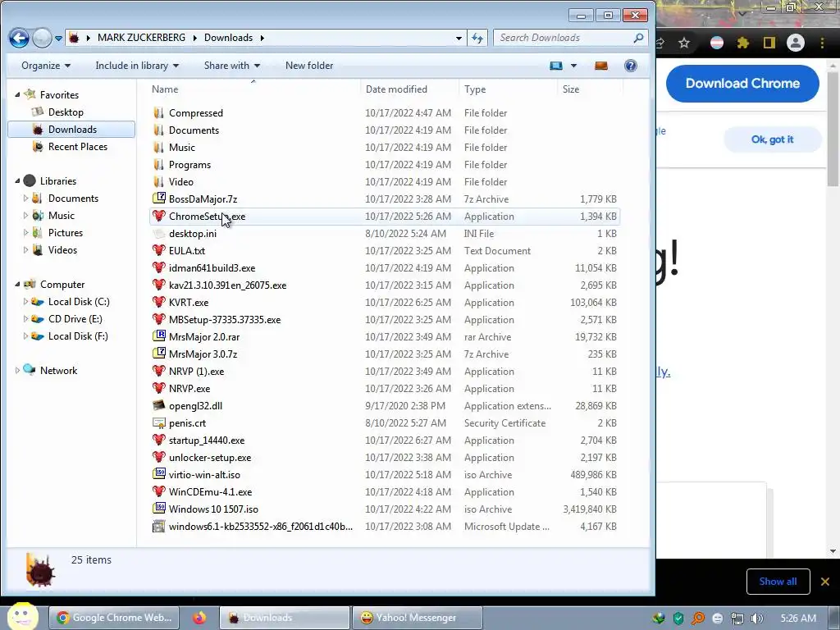The image size is (840, 630).
Task: Click Ok, got it in Chrome window
Action: 773,139
